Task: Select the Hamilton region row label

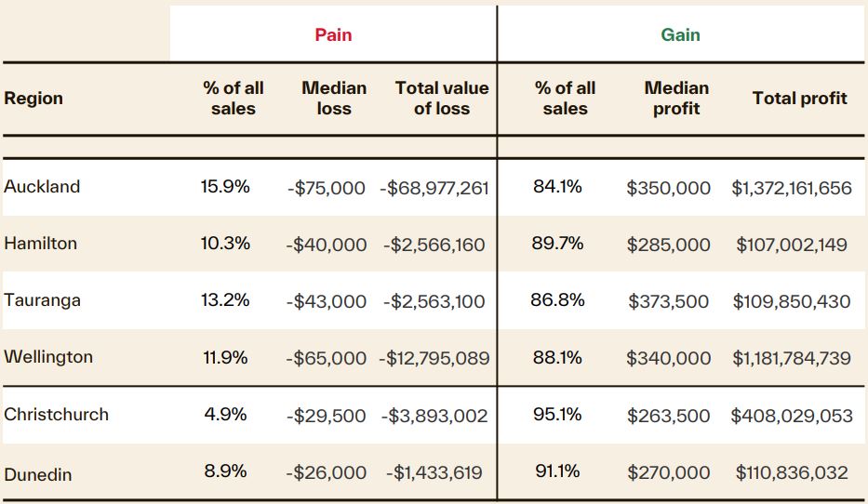Action: click(41, 244)
